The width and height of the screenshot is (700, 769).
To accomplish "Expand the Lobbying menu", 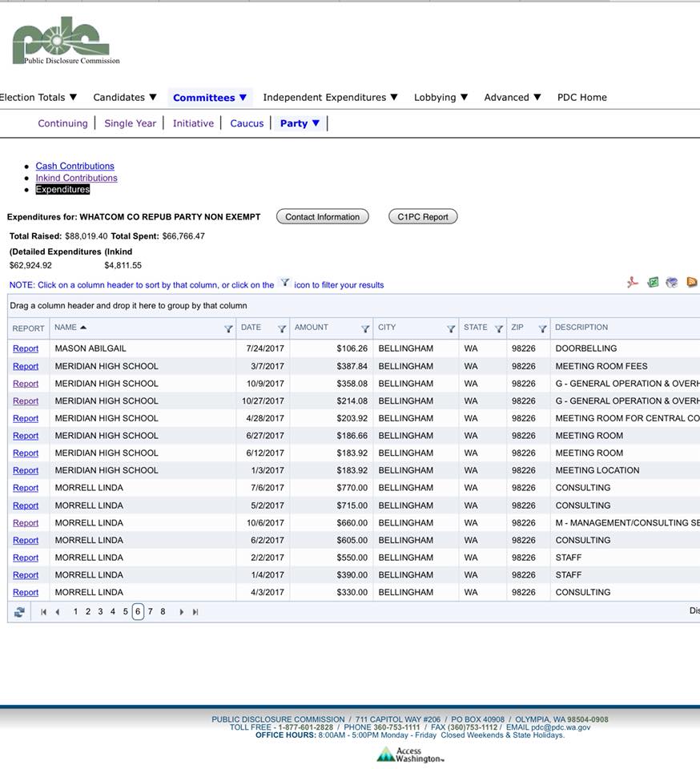I will 441,97.
